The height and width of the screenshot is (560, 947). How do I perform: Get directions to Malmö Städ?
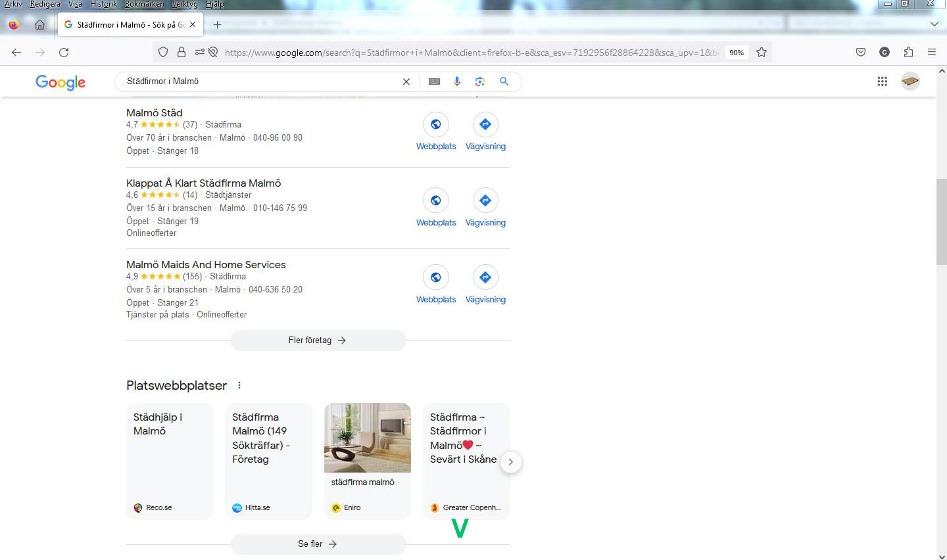485,124
